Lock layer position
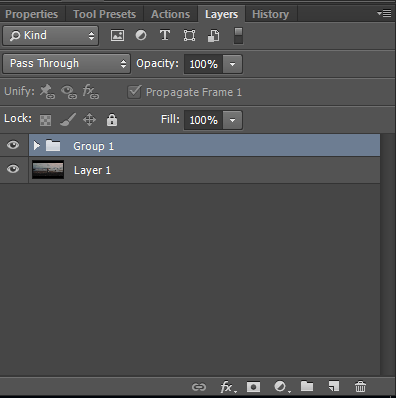This screenshot has height=398, width=396. coord(89,119)
